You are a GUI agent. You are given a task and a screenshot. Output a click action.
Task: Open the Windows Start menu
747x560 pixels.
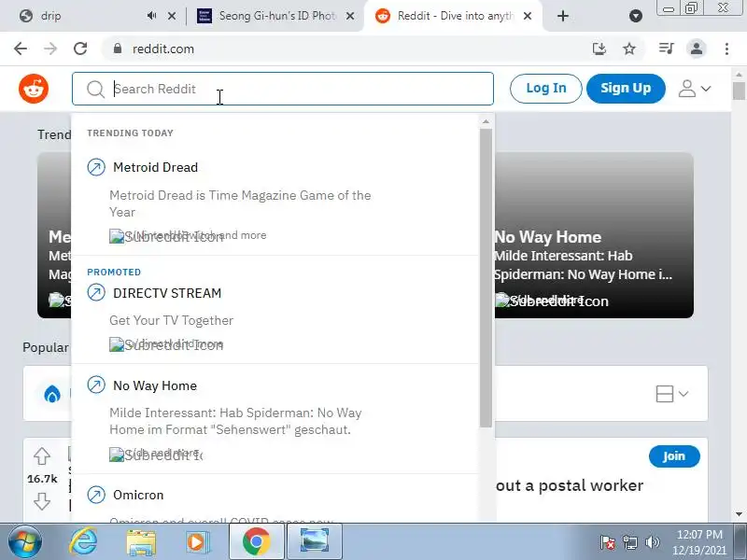click(x=25, y=542)
